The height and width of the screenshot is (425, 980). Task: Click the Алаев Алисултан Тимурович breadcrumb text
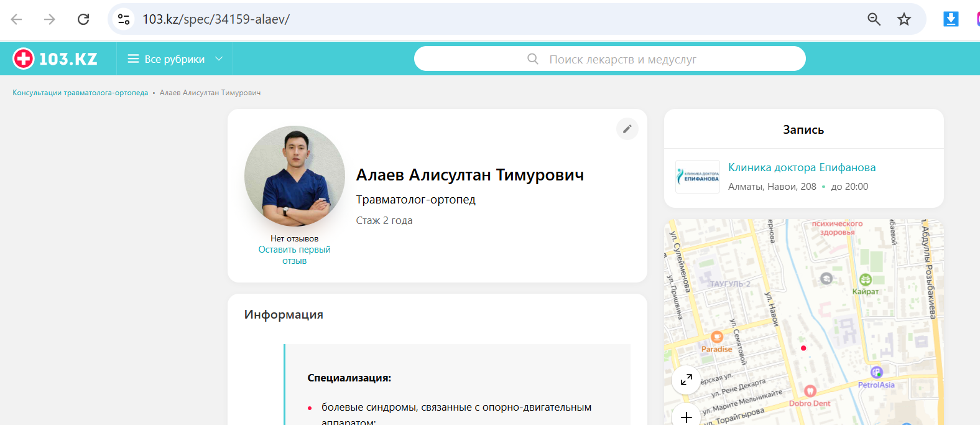[x=210, y=93]
